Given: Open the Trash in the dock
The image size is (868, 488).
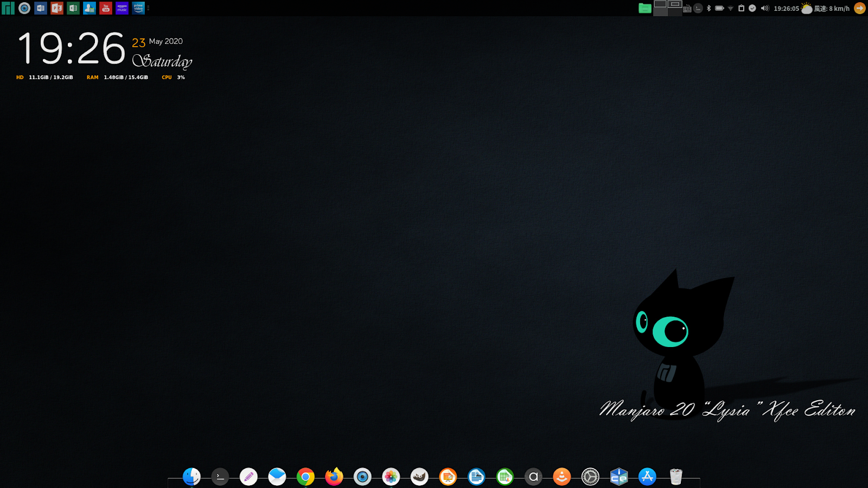Looking at the screenshot, I should pyautogui.click(x=675, y=477).
